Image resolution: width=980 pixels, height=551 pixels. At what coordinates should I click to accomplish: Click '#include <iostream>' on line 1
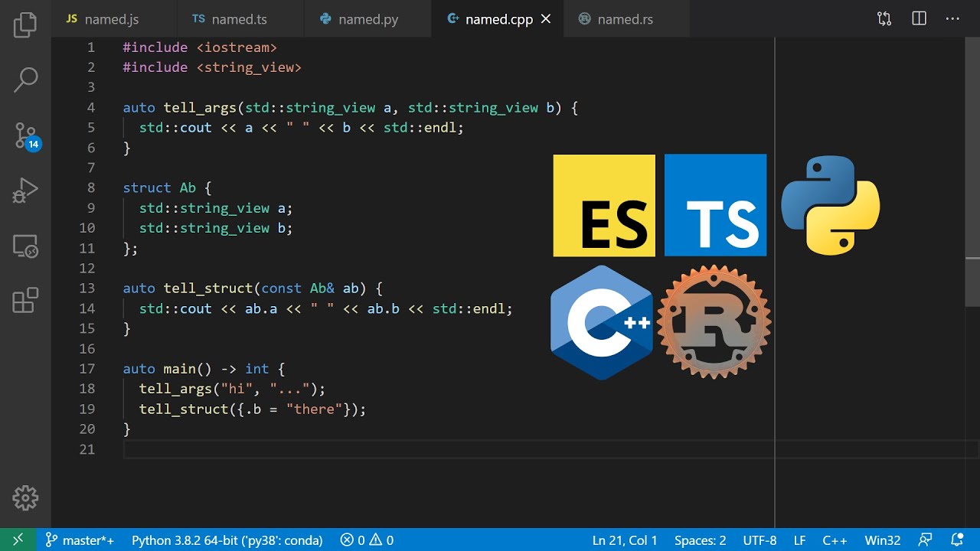click(200, 47)
